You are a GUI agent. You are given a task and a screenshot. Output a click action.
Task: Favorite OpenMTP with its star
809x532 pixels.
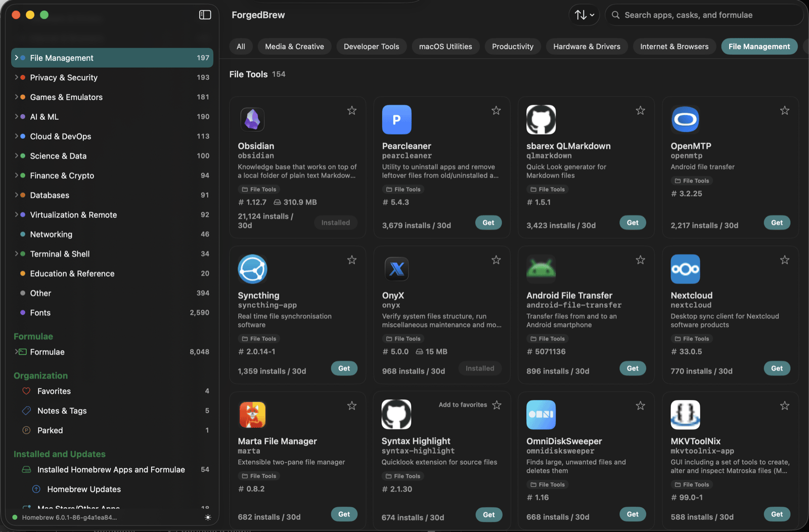coord(785,110)
